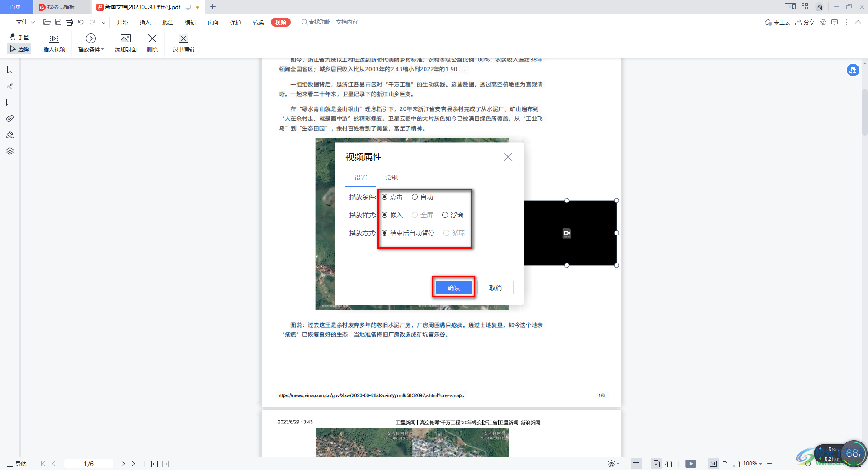Open the bookmark panel in left sidebar
Image resolution: width=868 pixels, height=470 pixels.
point(10,70)
